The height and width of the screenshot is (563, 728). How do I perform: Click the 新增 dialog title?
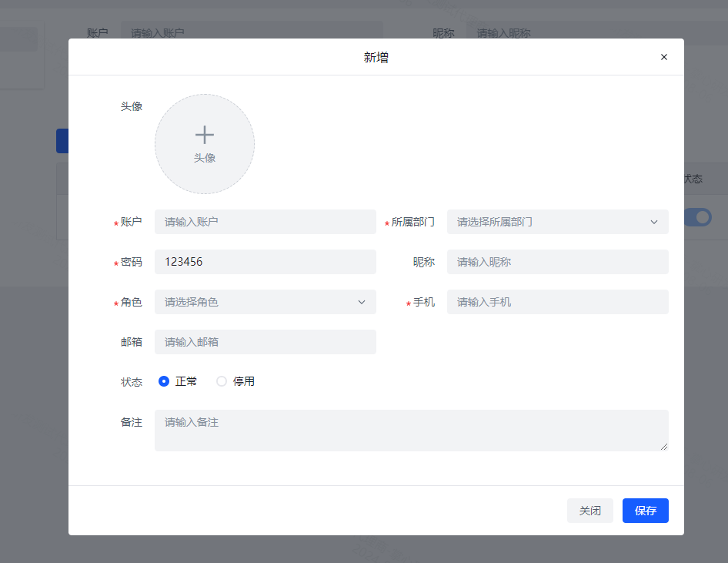point(376,57)
